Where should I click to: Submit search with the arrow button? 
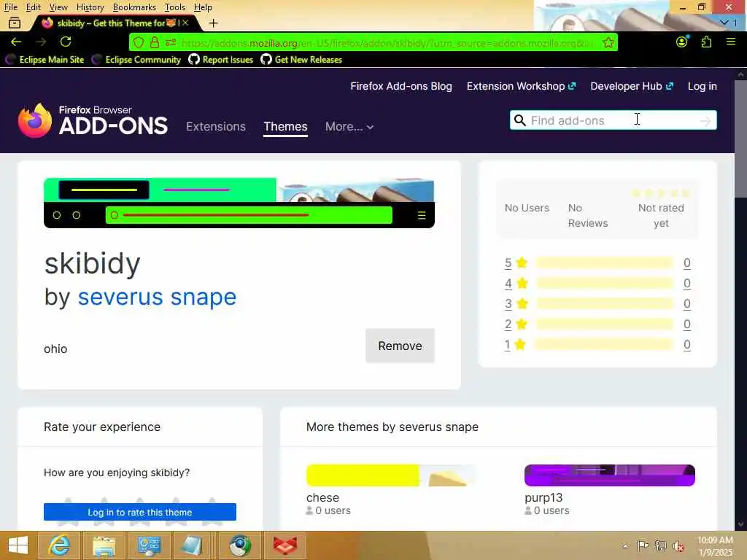pos(705,121)
